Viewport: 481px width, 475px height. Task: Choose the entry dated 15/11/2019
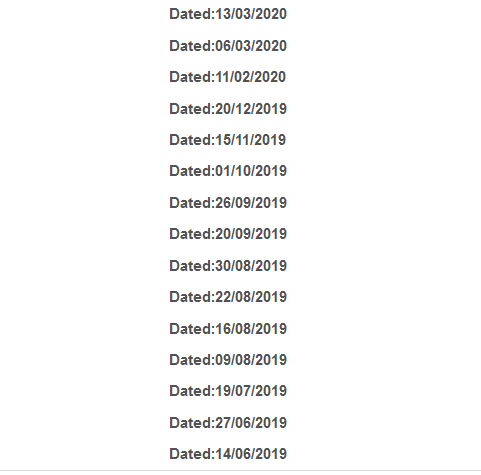click(228, 140)
